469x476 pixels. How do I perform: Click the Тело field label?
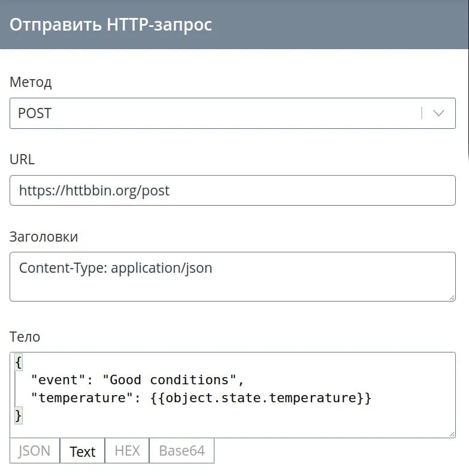(x=25, y=337)
